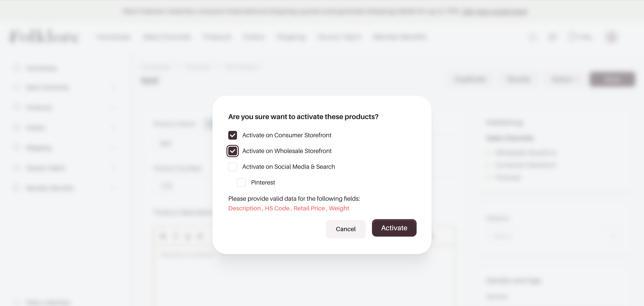
Task: Uncheck Activate on Wholesale Storefront checkbox
Action: (232, 151)
